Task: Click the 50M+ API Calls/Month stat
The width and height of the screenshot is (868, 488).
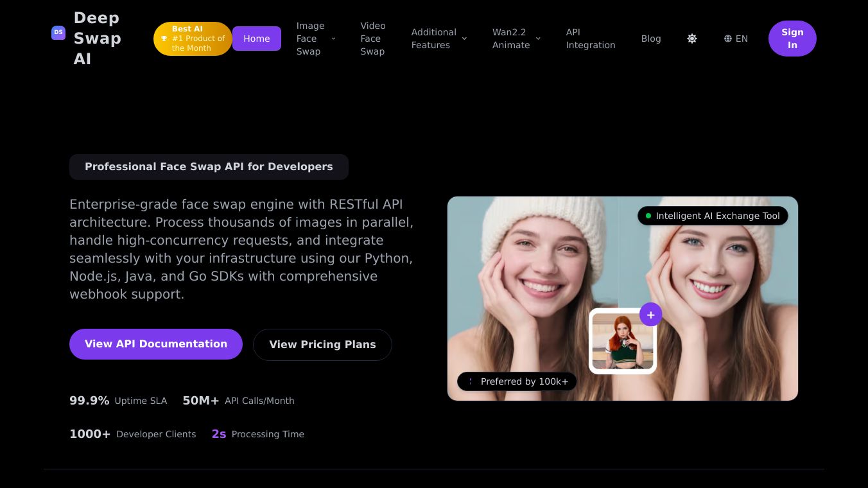Action: tap(238, 401)
